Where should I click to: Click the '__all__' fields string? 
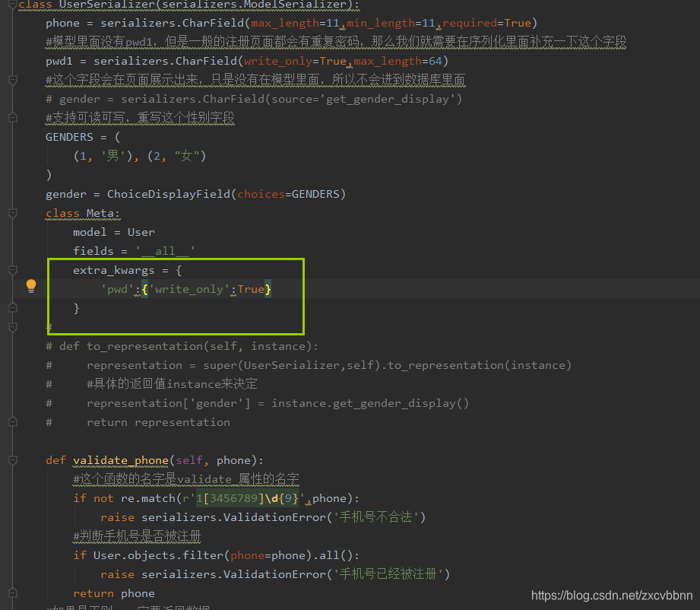[x=165, y=251]
